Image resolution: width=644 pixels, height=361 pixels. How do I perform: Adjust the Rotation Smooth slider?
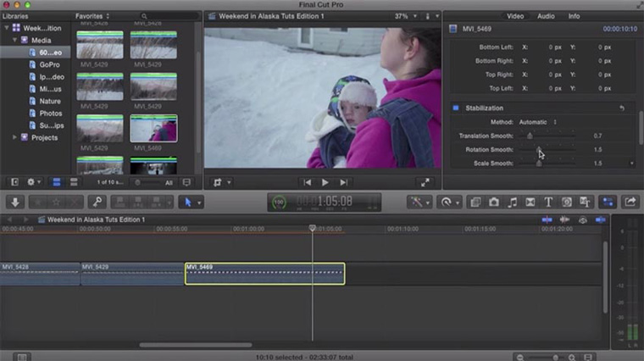(x=539, y=149)
